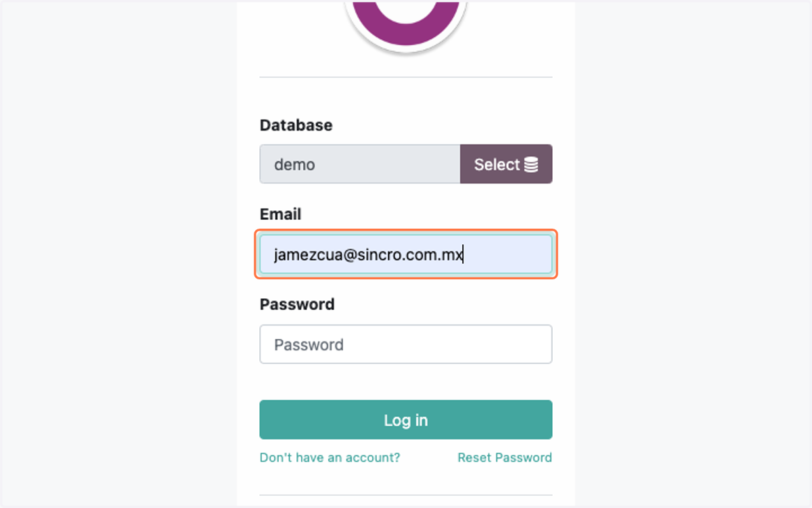Click the Email field label

pos(280,214)
